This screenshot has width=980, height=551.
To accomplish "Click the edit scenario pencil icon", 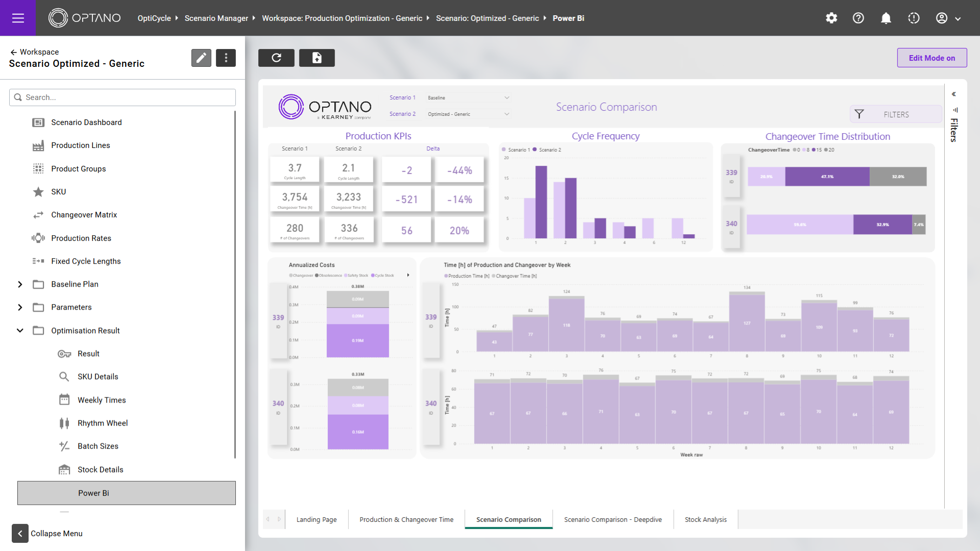I will 201,58.
